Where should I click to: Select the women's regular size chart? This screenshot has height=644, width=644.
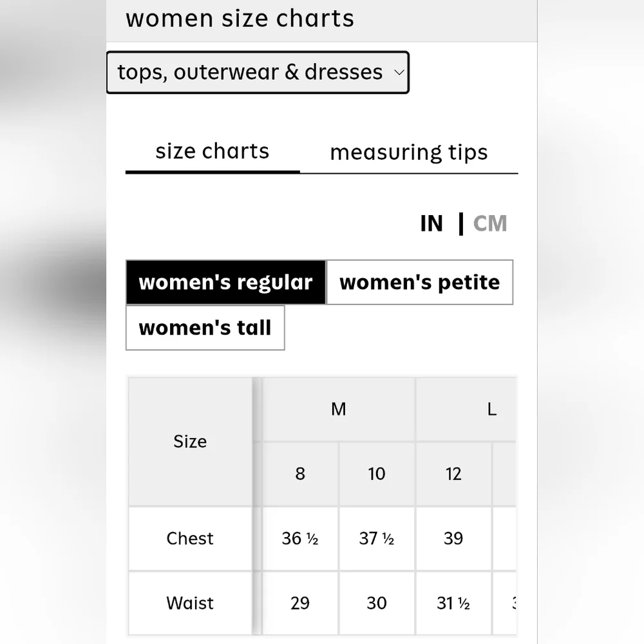(225, 282)
